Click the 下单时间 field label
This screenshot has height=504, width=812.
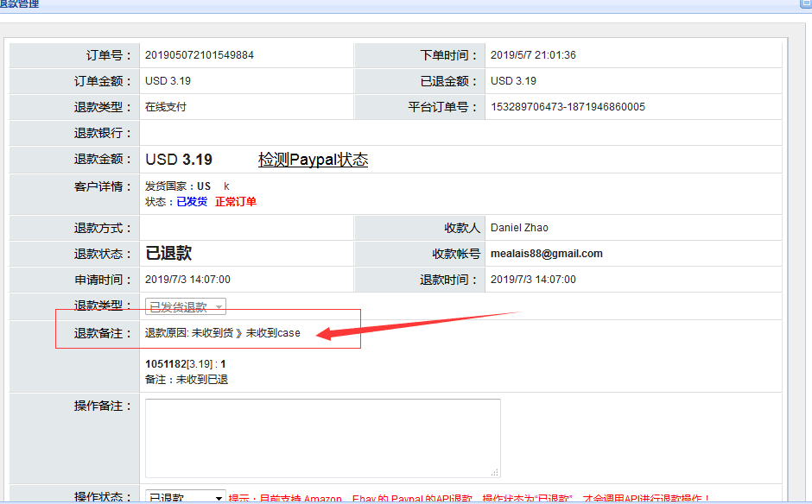(448, 55)
